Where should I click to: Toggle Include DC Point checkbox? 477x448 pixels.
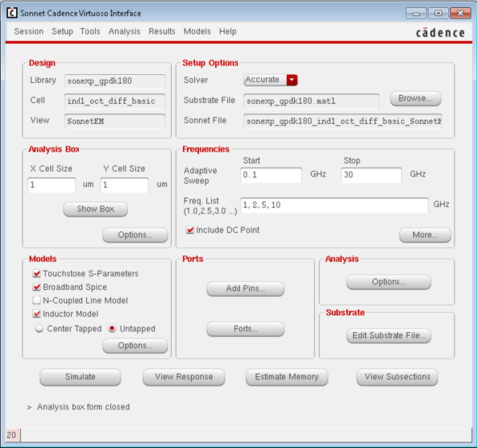(190, 230)
